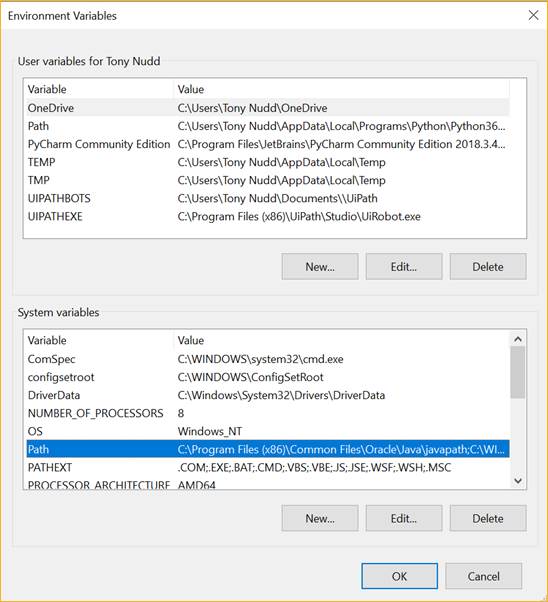
Task: Click the system variables scroll down arrow
Action: tap(518, 480)
